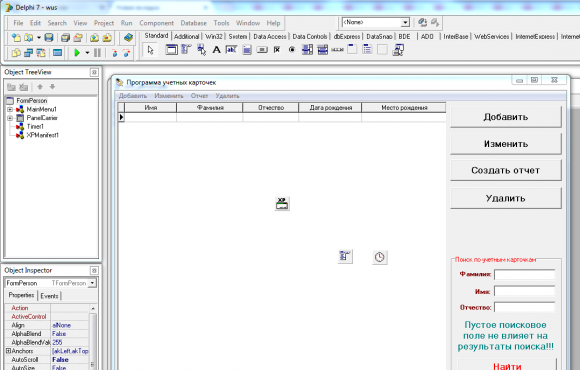Click the Save icon in toolbar
The width and height of the screenshot is (580, 370).
pyautogui.click(x=49, y=38)
